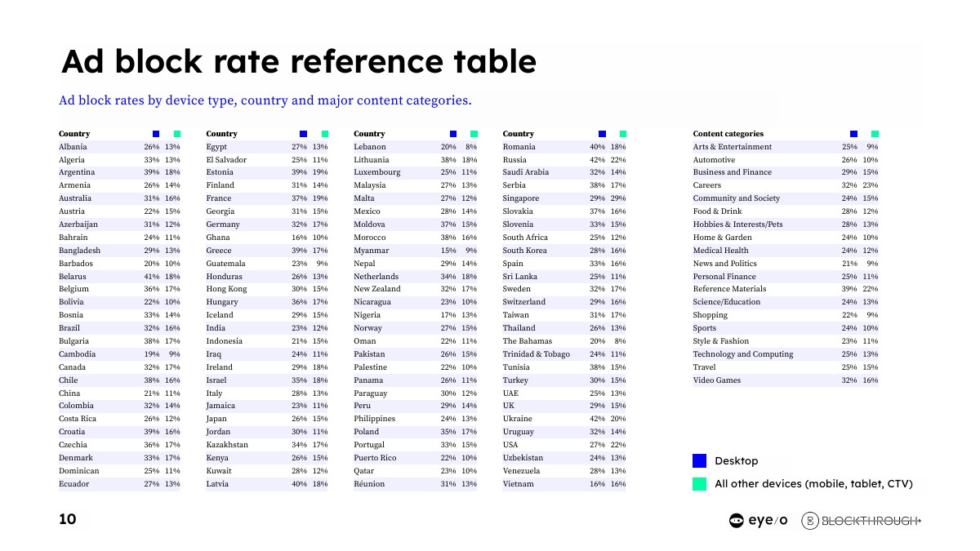Click the blue Desktop legend square

click(x=699, y=460)
